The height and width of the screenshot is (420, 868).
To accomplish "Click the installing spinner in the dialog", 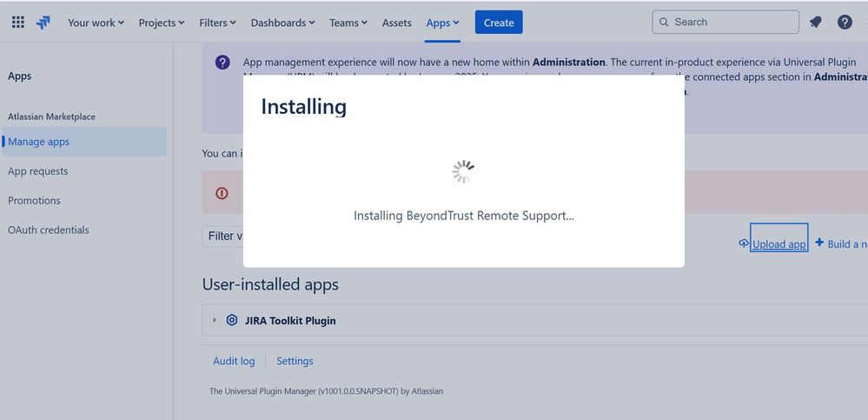I will pos(463,172).
